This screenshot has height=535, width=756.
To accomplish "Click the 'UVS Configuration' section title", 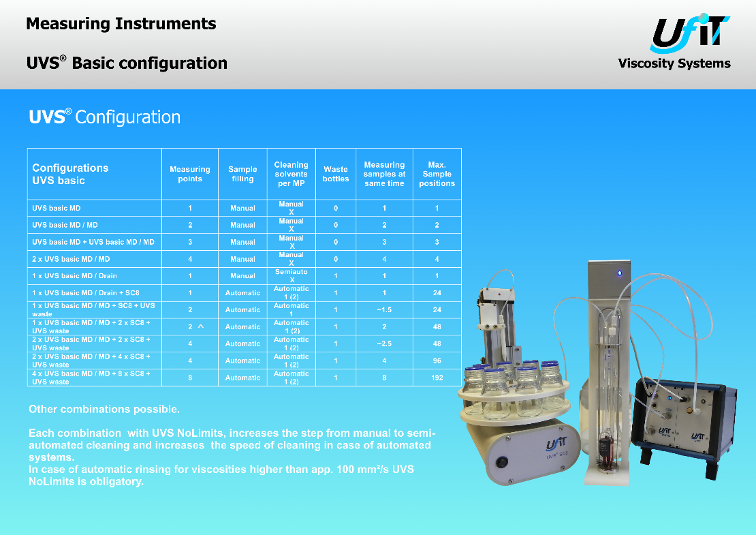I will (x=104, y=117).
